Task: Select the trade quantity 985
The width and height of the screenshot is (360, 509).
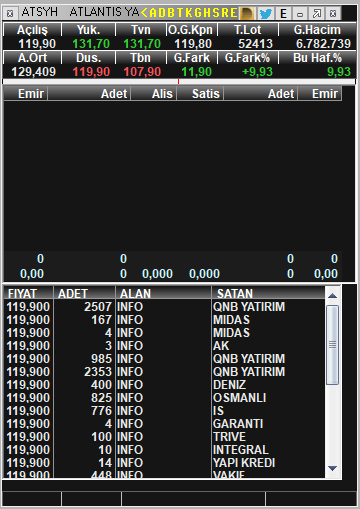Action: click(102, 359)
